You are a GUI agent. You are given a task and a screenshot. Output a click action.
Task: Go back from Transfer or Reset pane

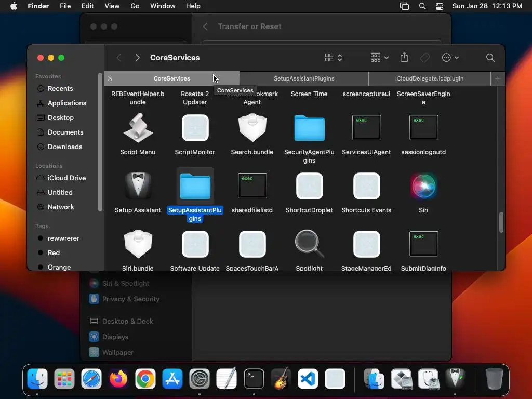tap(205, 26)
